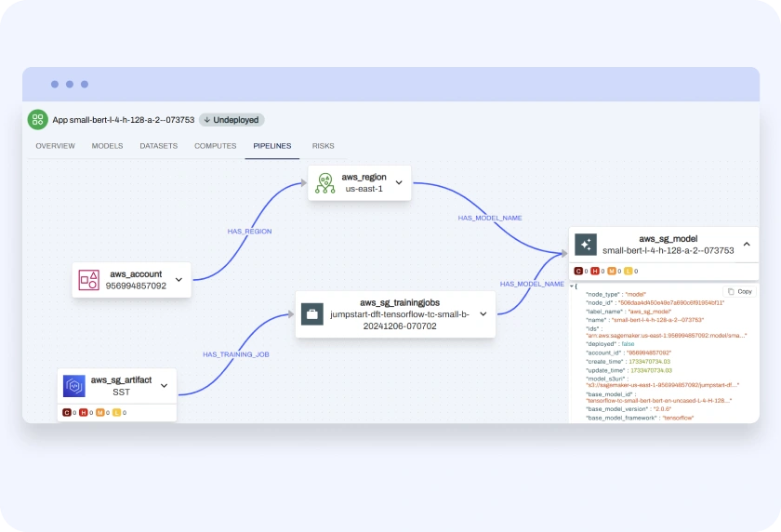The image size is (781, 532).
Task: Click the aws_sg_artifact blue icon
Action: (74, 386)
